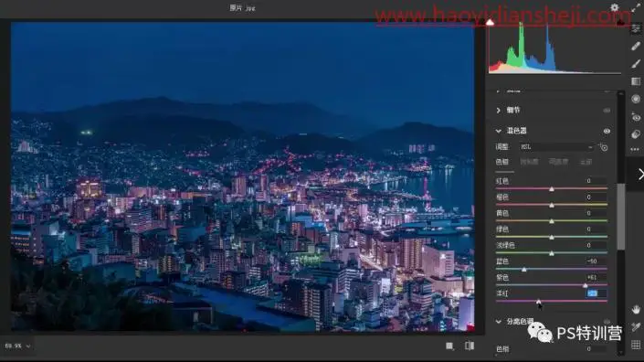Image resolution: width=644 pixels, height=362 pixels.
Task: Click the 黄色 value field
Action: point(596,213)
